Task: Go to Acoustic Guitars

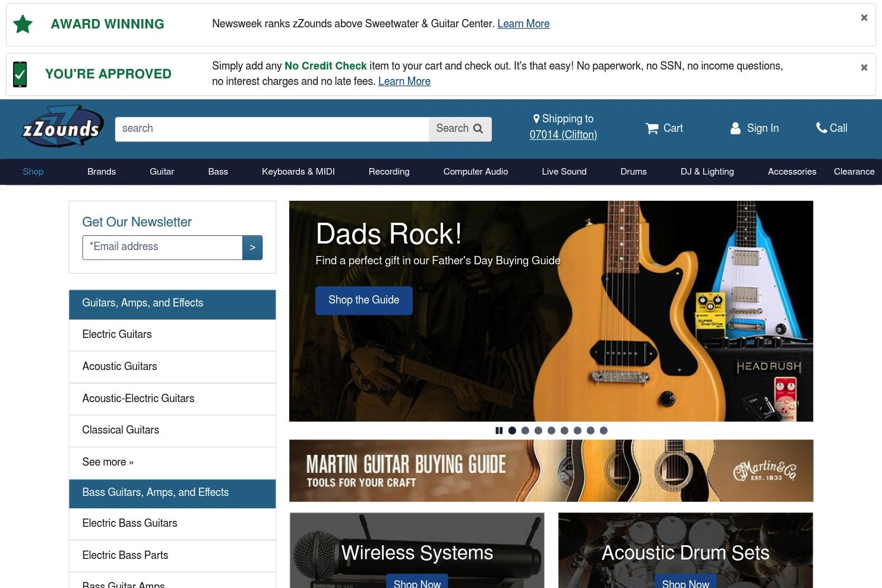Action: click(x=172, y=367)
